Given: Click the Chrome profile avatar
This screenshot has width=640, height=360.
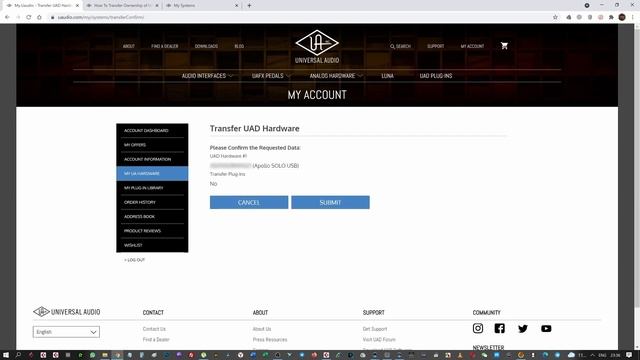Looking at the screenshot, I should coord(622,17).
